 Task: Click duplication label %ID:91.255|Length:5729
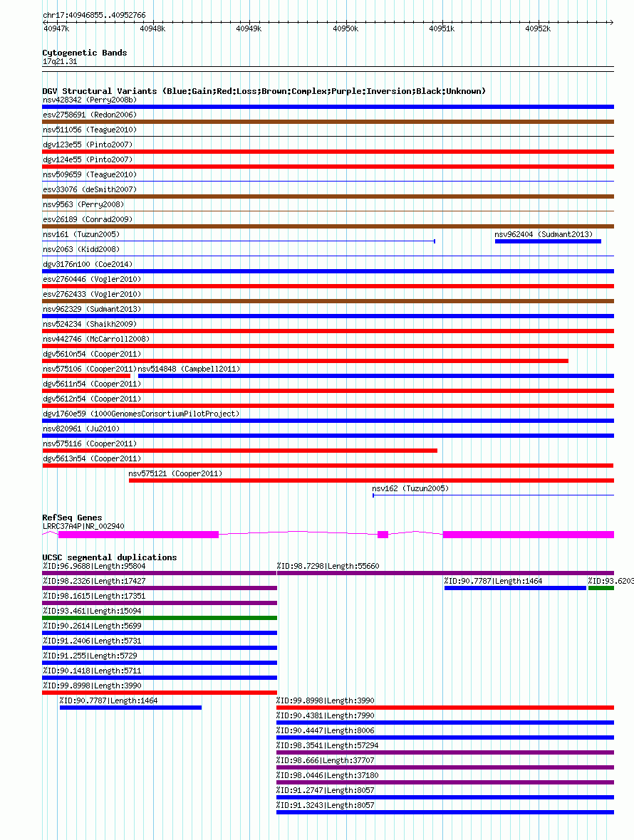pos(90,656)
